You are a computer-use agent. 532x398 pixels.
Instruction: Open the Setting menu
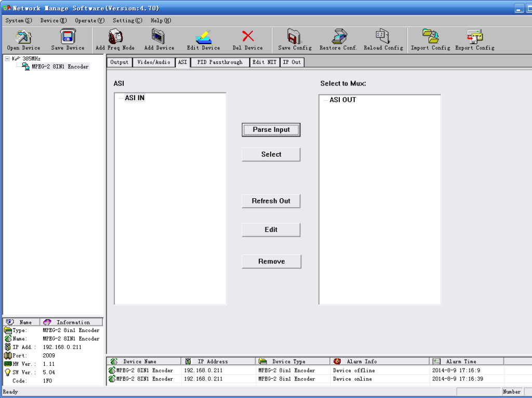[128, 20]
